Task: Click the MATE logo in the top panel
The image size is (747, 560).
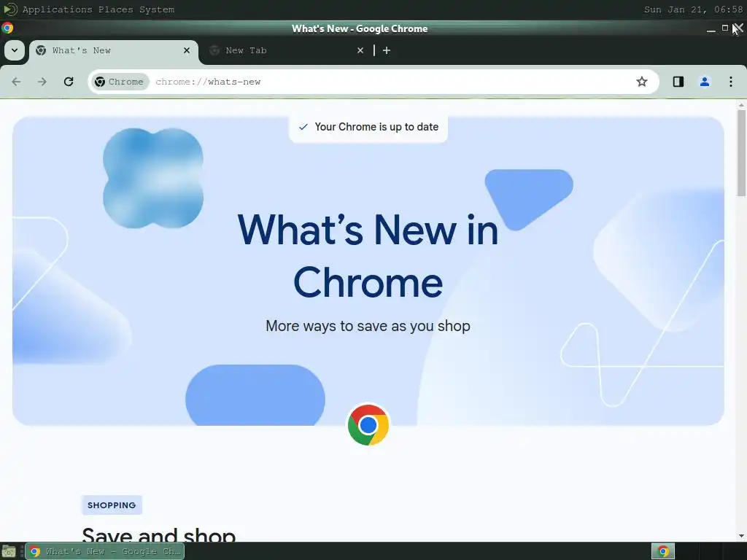Action: coord(10,9)
